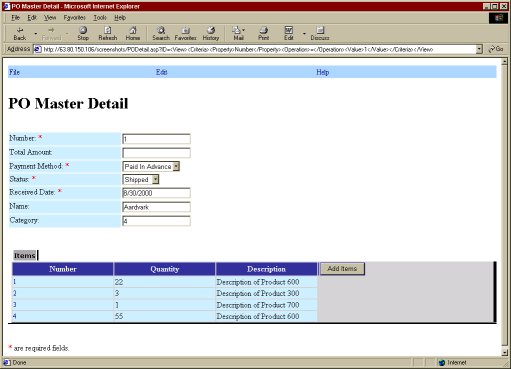Open the Back button history dropdown arrow

tap(36, 34)
